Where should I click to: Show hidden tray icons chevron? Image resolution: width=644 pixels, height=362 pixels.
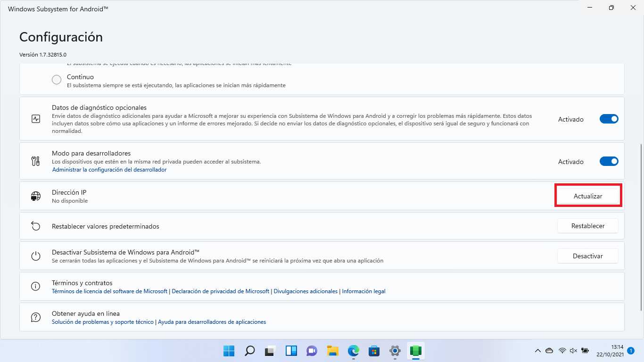[x=537, y=351]
